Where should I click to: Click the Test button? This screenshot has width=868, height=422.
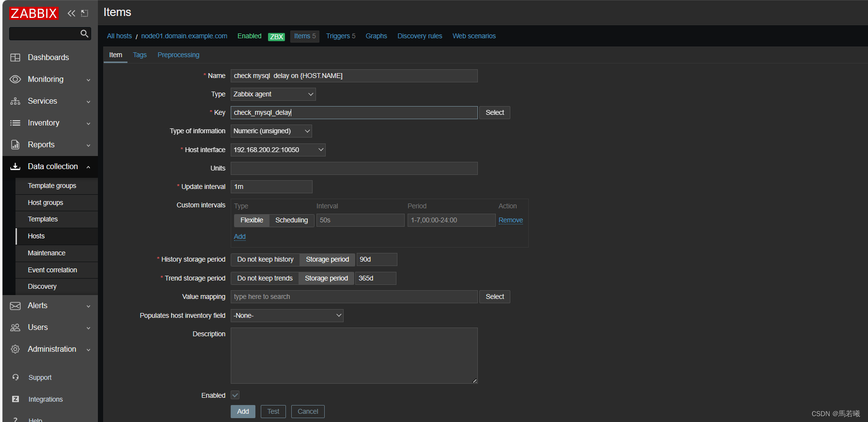tap(273, 411)
